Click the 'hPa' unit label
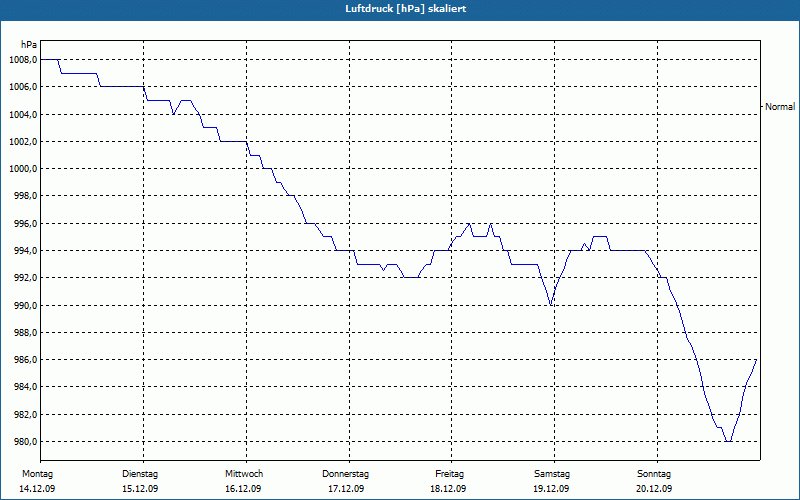The height and width of the screenshot is (500, 800). tap(29, 45)
